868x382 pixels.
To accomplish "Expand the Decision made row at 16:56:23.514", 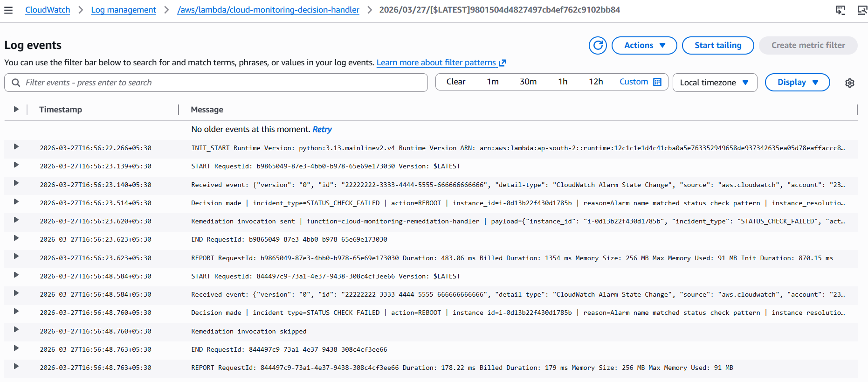I will click(16, 202).
